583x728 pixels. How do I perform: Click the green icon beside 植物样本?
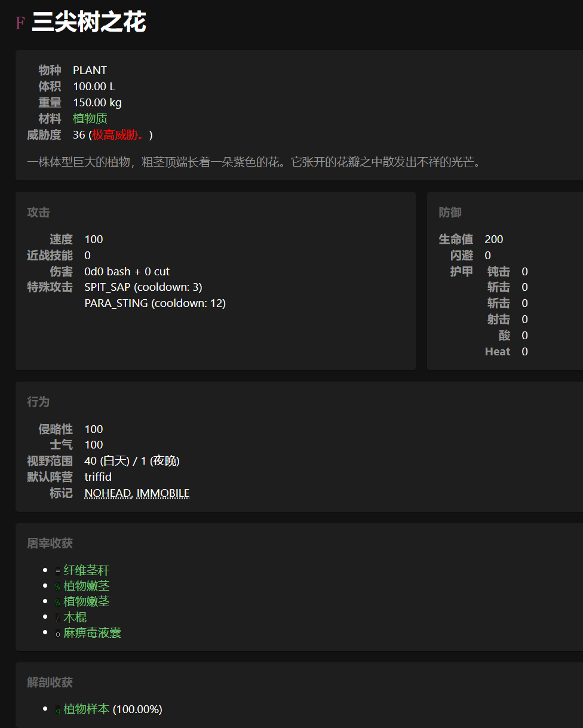coord(58,709)
